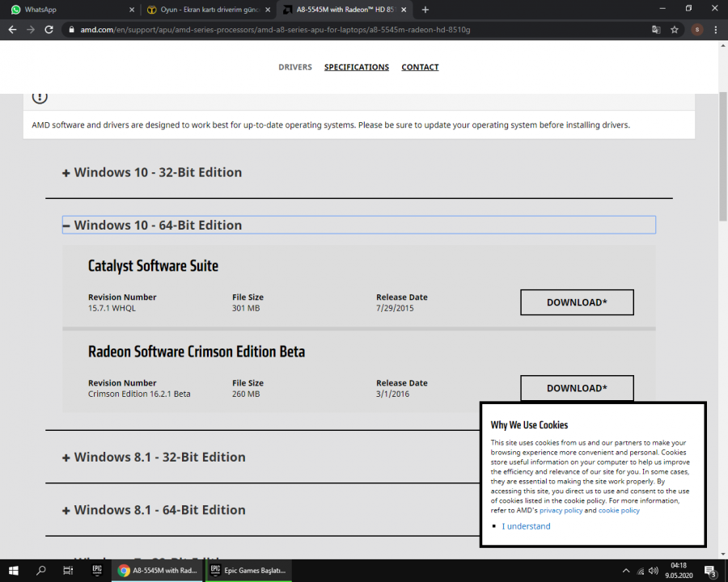
Task: Accept cookies via I understand link
Action: pos(526,526)
